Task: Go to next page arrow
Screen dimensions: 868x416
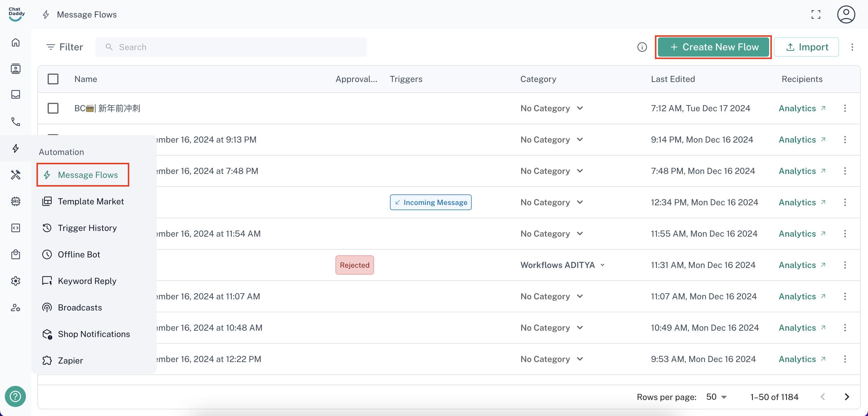Action: click(847, 397)
